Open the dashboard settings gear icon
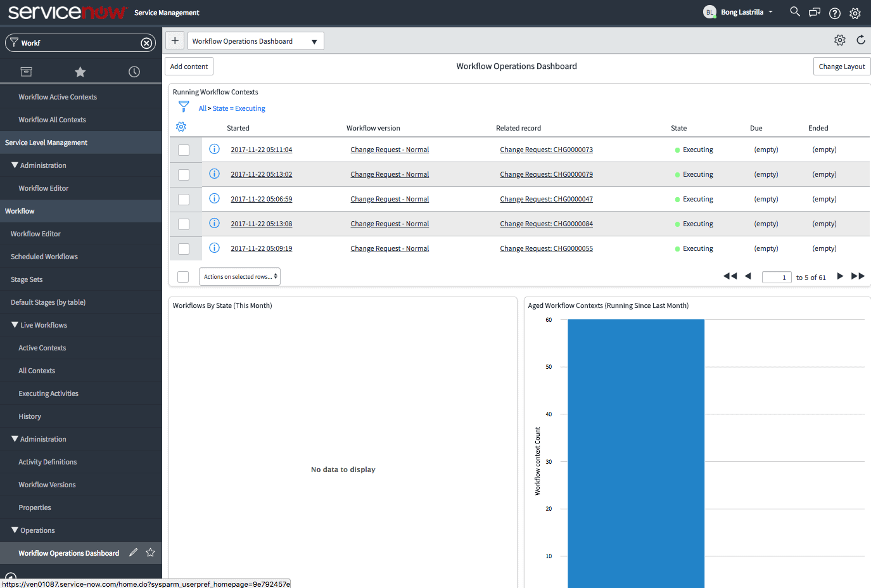This screenshot has height=588, width=871. [x=840, y=40]
